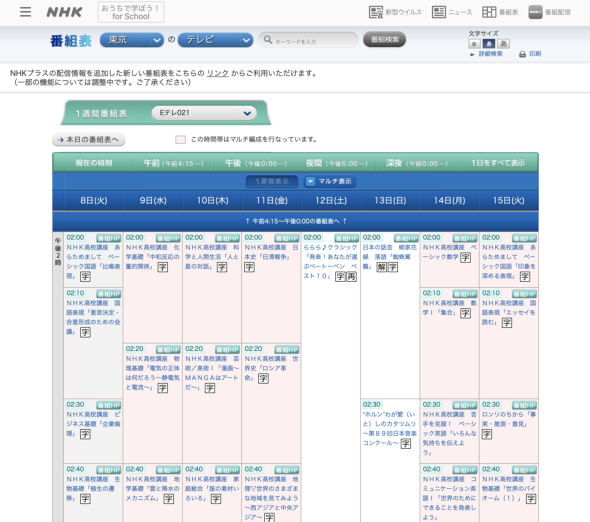Click the NHK logo

click(x=64, y=12)
